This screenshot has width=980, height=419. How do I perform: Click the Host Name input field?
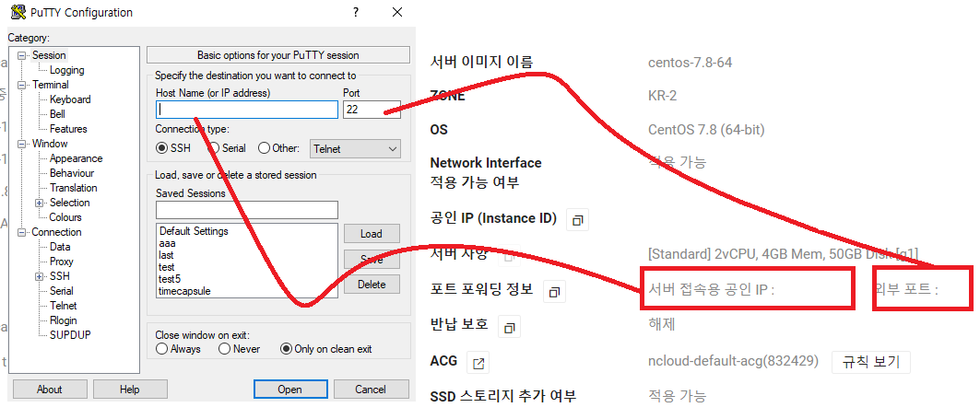pyautogui.click(x=247, y=110)
